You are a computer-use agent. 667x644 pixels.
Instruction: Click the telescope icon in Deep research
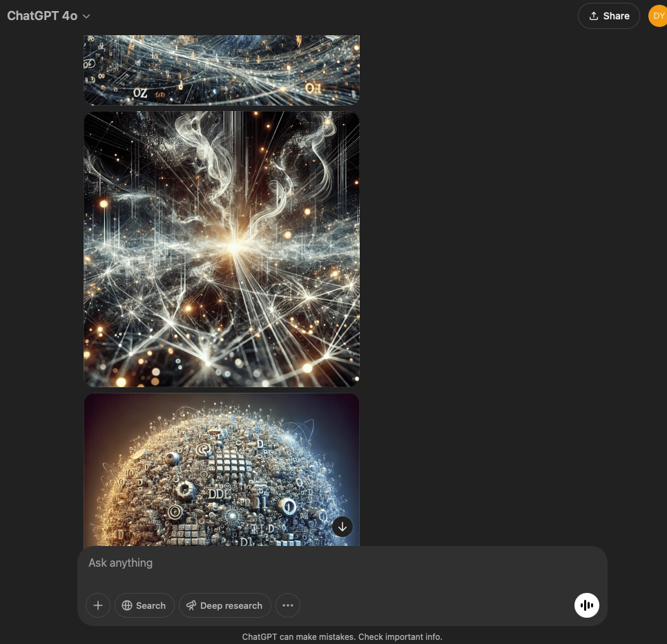192,605
